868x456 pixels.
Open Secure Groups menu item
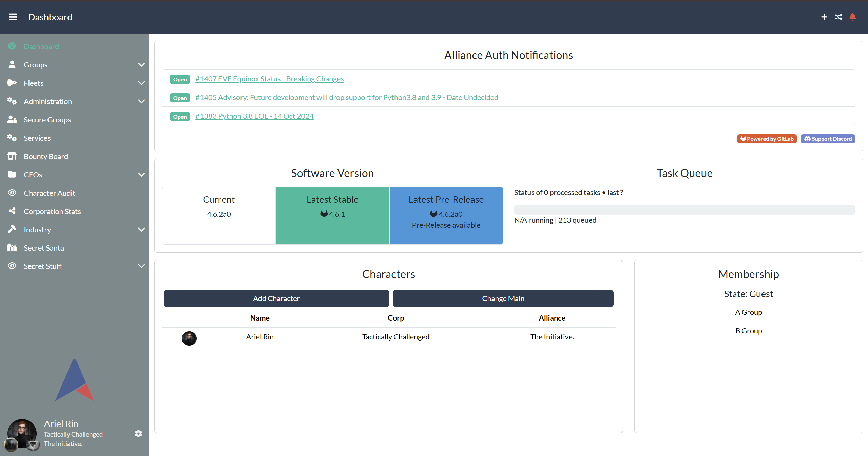47,120
